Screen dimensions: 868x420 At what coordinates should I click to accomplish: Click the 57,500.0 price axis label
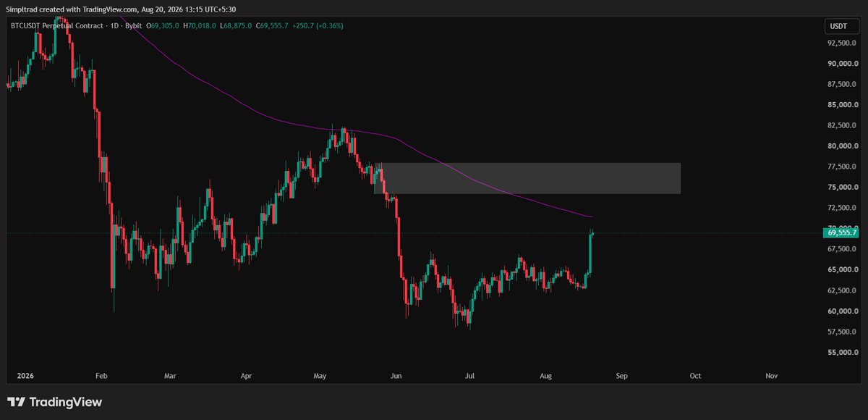[x=841, y=332]
